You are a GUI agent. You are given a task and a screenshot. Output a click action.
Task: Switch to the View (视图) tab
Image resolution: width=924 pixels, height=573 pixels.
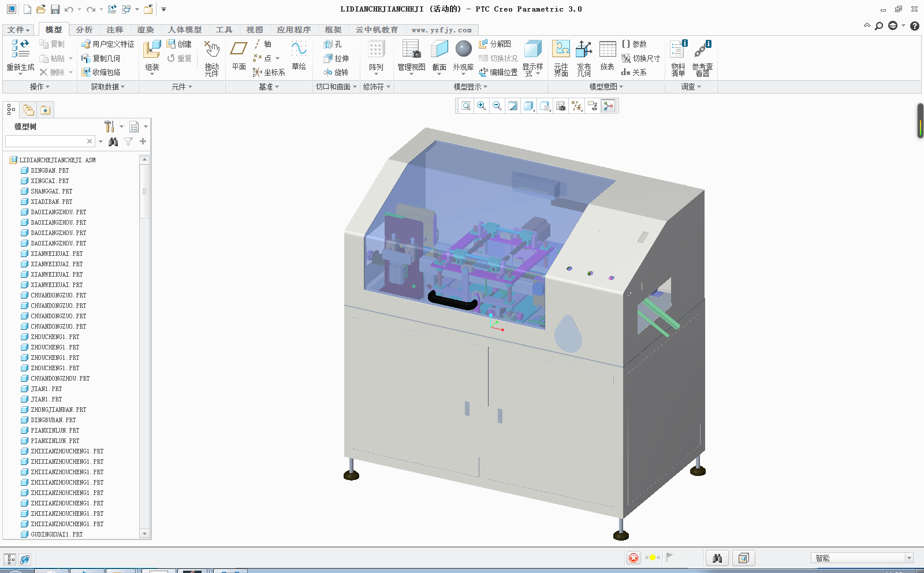point(255,30)
